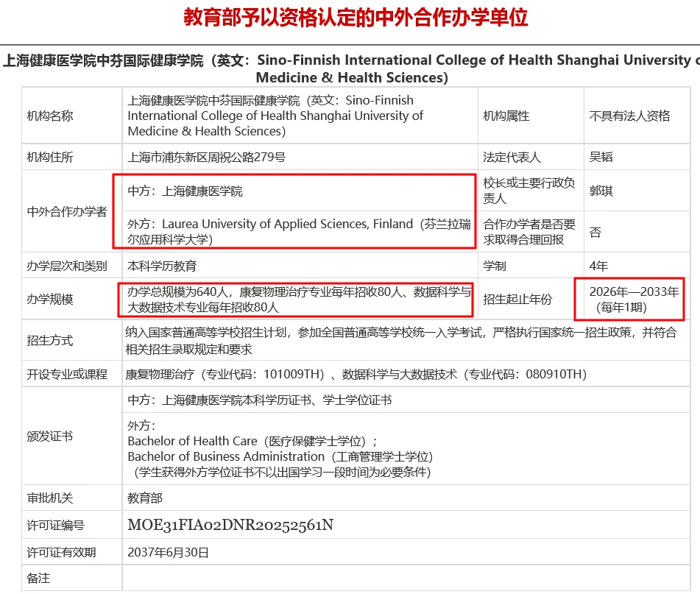The image size is (700, 594).
Task: Click the license number MOE31FIA02DNR20252561N
Action: pyautogui.click(x=230, y=525)
